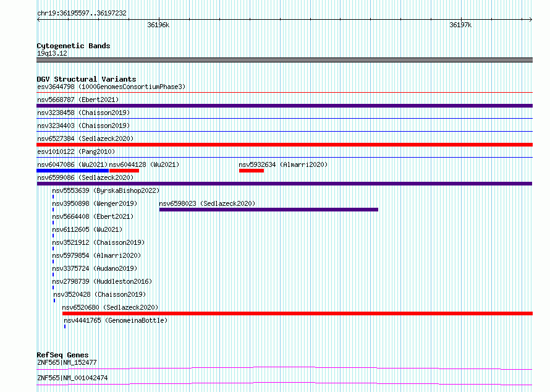Open variant nsv6112605 (Wu2021)
This screenshot has height=392, width=550.
(87, 229)
